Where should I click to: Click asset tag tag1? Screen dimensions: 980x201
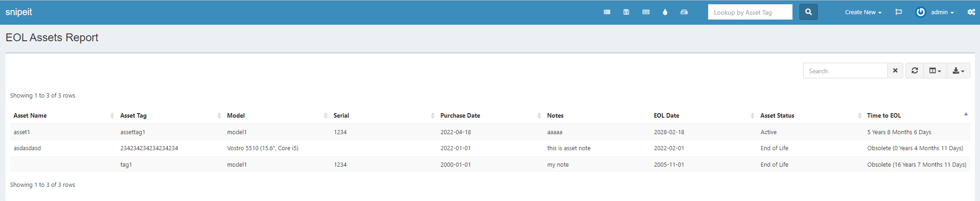tap(126, 165)
